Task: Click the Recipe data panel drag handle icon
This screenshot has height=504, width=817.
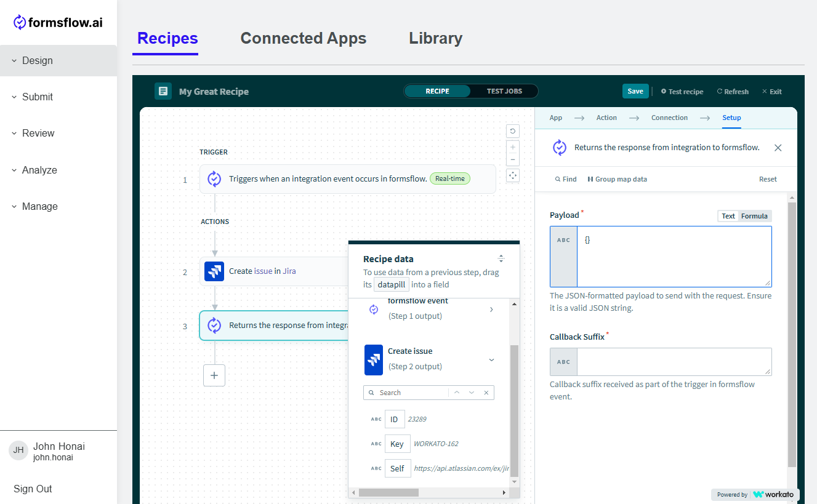Action: (501, 258)
